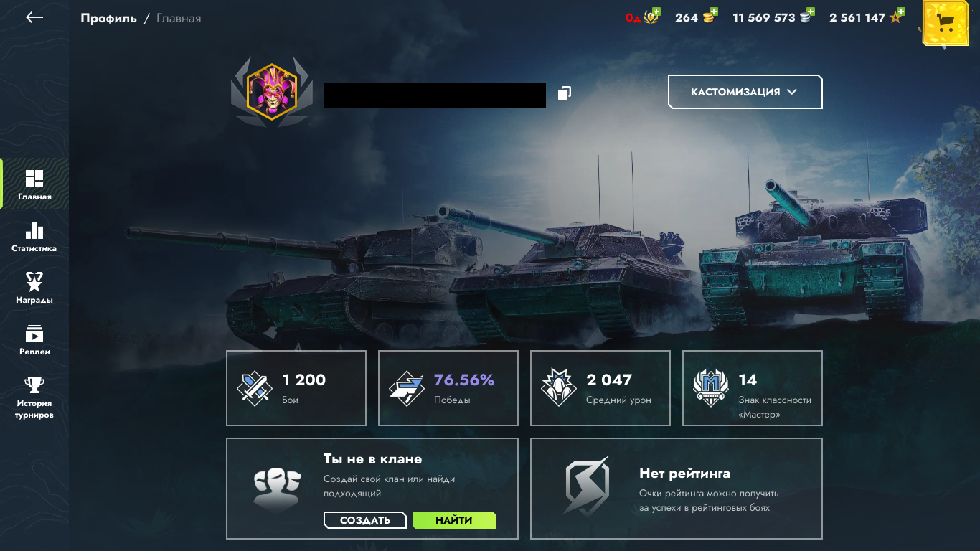Open the Награды medal section
Image resolution: width=980 pixels, height=551 pixels.
[34, 288]
